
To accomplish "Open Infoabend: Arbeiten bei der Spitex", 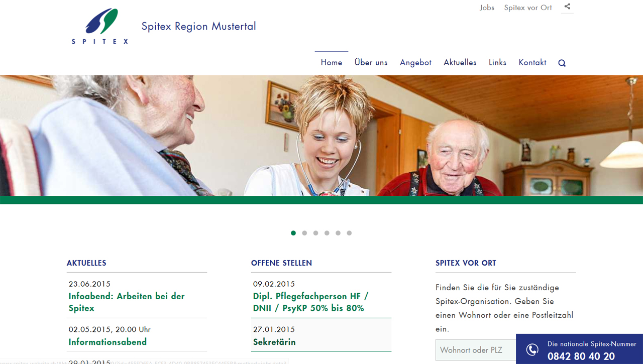I will tap(127, 302).
